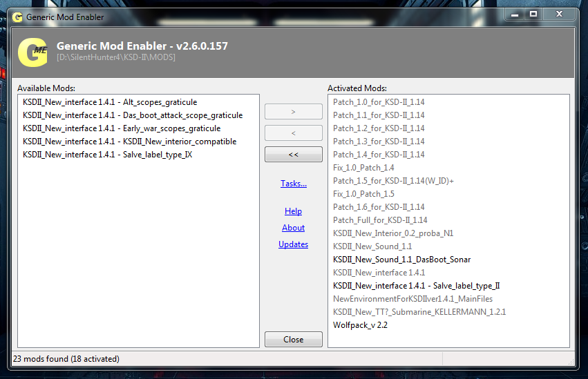
Task: Check for Updates link
Action: pyautogui.click(x=293, y=244)
